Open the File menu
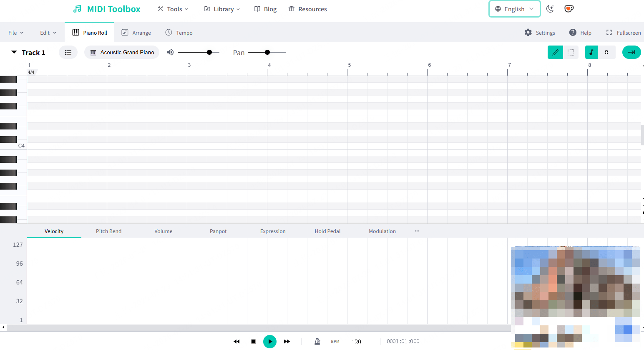The height and width of the screenshot is (350, 644). [x=16, y=33]
